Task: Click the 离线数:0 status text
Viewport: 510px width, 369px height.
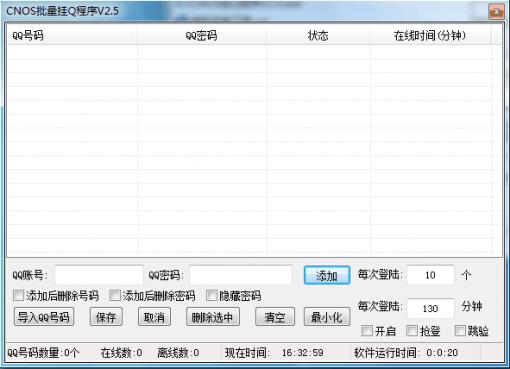Action: 178,352
